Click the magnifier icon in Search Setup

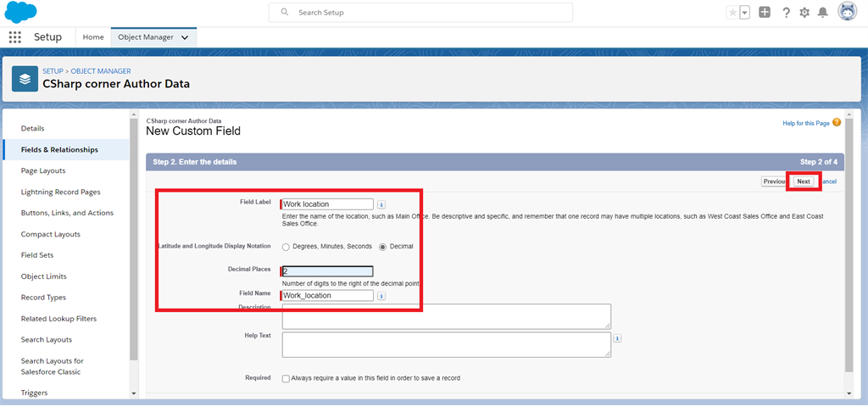(x=285, y=12)
